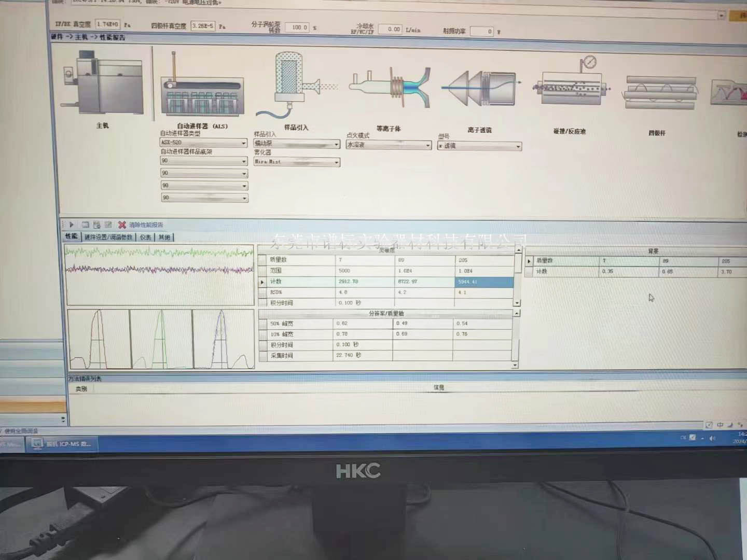
Task: Click ICP-MS application button in taskbar
Action: [x=62, y=444]
